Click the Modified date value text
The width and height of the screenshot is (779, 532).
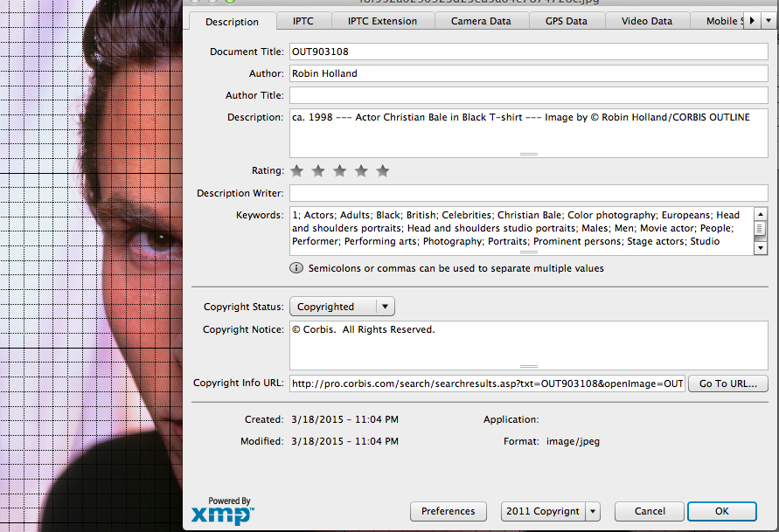point(344,441)
